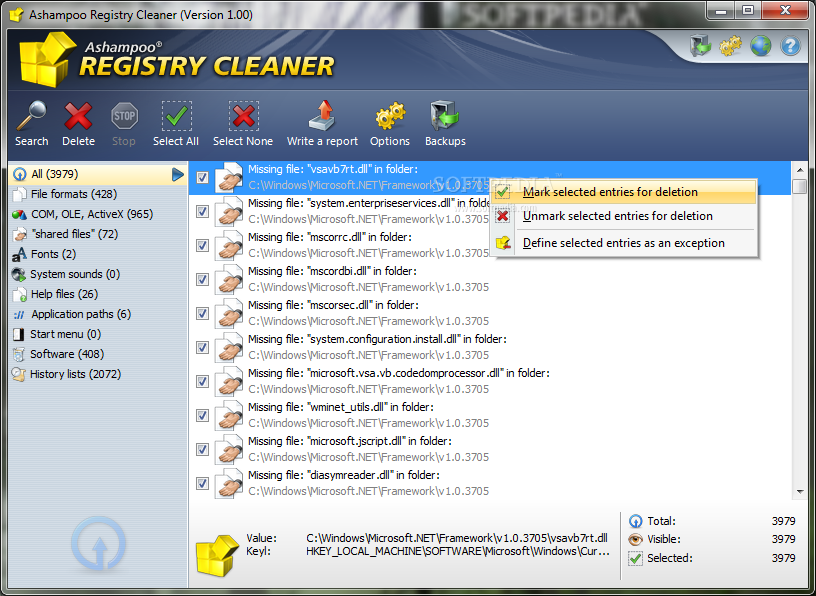Screen dimensions: 816x596
Task: Click the Total count icon in status panel
Action: tap(635, 521)
